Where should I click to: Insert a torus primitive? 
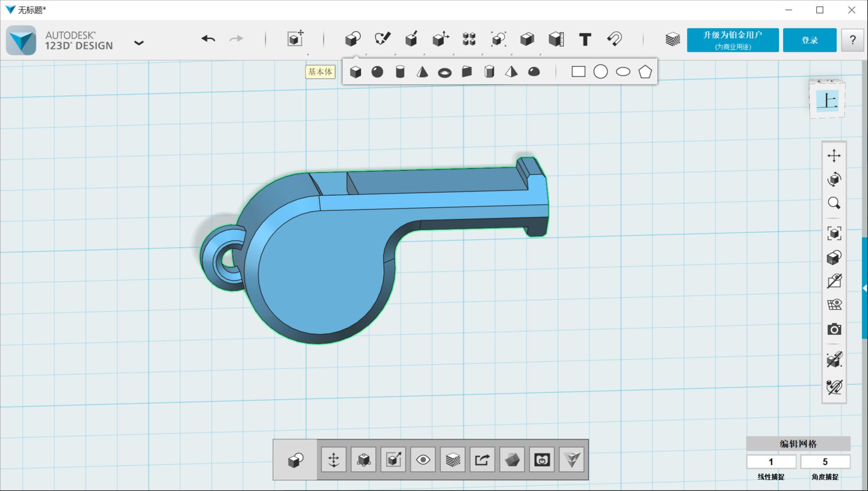[444, 71]
